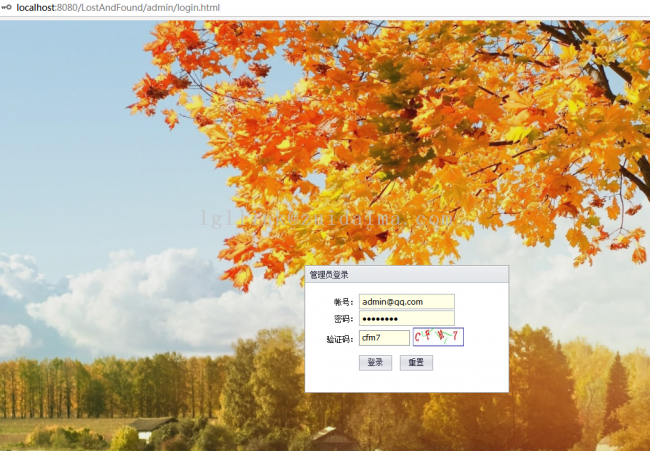650x451 pixels.
Task: Click the key icon in the address bar
Action: [x=7, y=8]
